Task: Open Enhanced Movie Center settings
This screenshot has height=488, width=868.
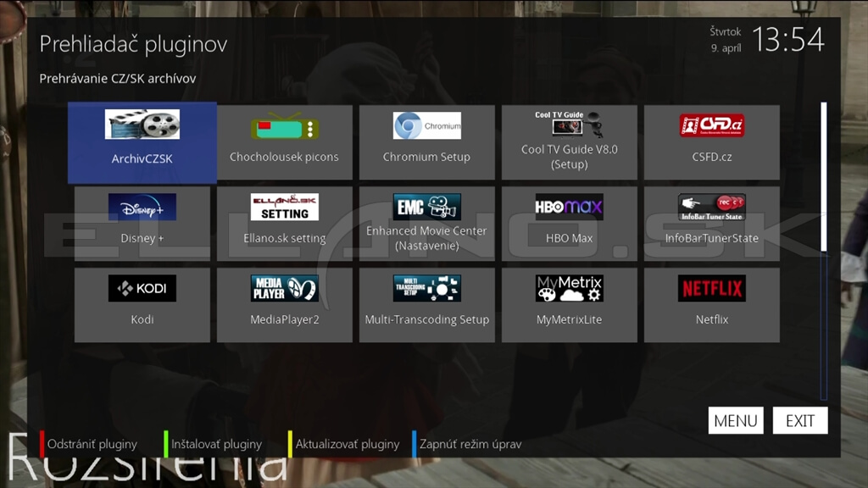Action: click(426, 224)
